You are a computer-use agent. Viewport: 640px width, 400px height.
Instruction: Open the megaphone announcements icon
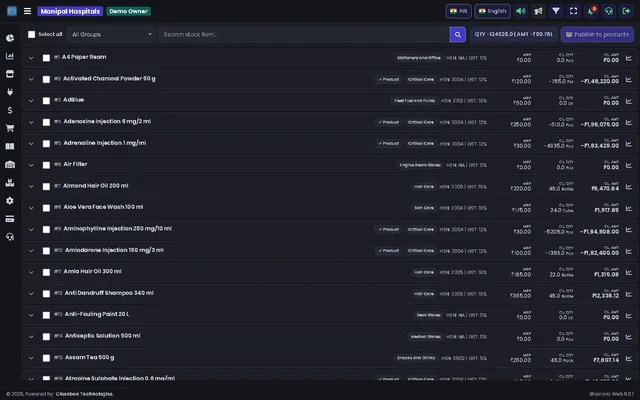point(538,11)
